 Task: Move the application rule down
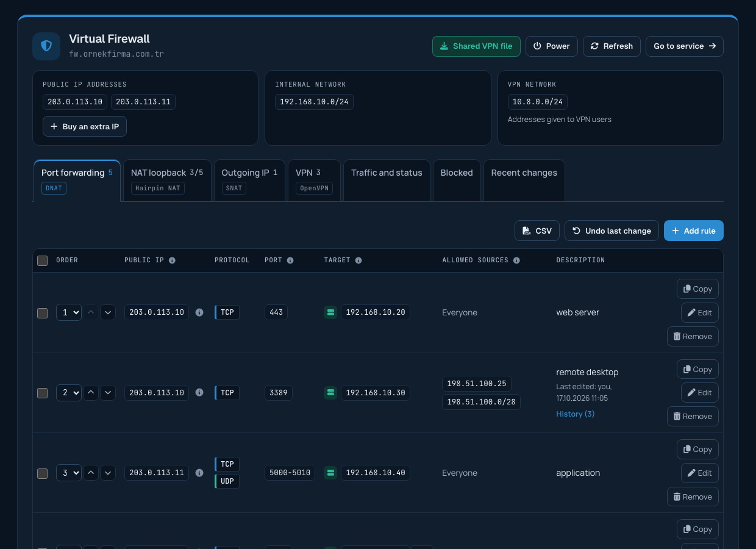pos(108,473)
